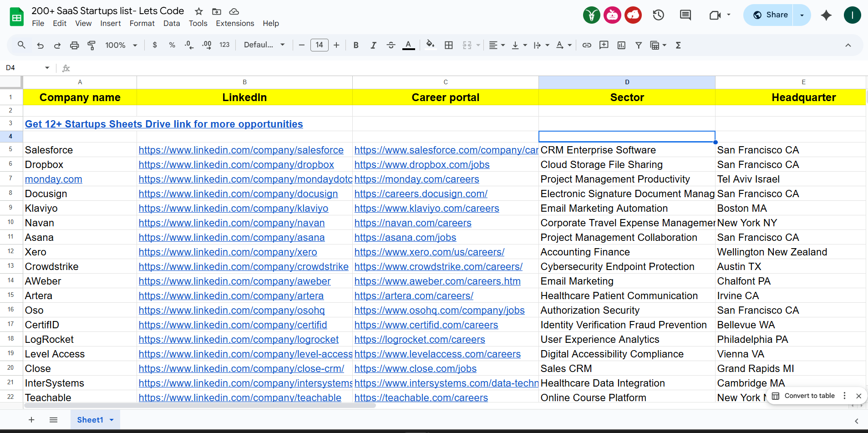This screenshot has height=433, width=868.
Task: Open the Extensions menu
Action: (235, 23)
